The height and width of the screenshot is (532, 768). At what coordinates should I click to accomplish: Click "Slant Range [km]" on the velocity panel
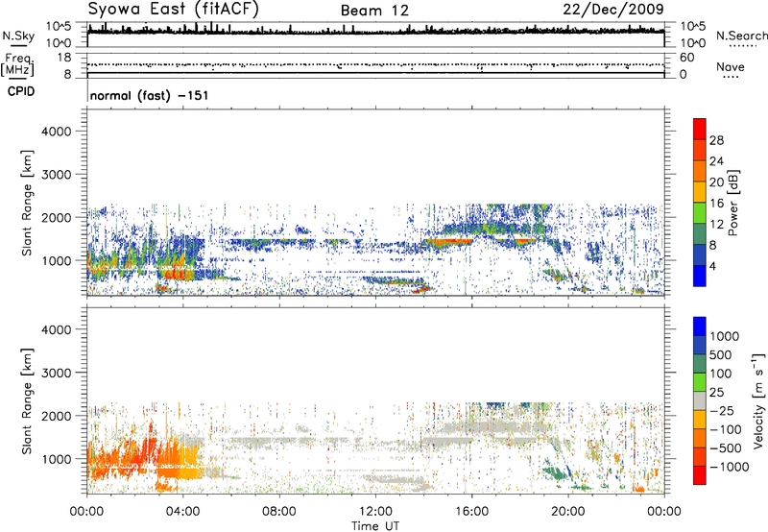click(27, 401)
